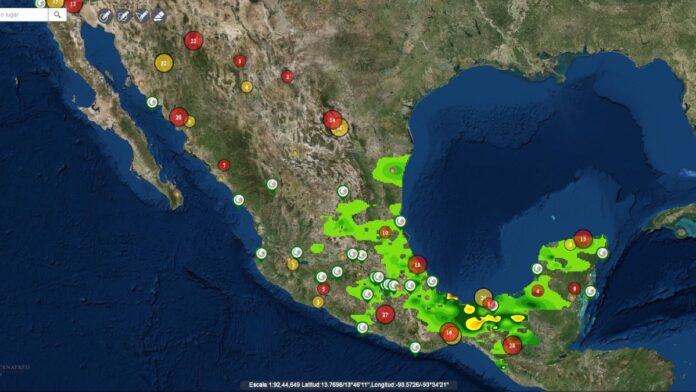Viewport: 696px width, 392px height.
Task: Click the red cluster marker labeled 7
Action: click(224, 166)
